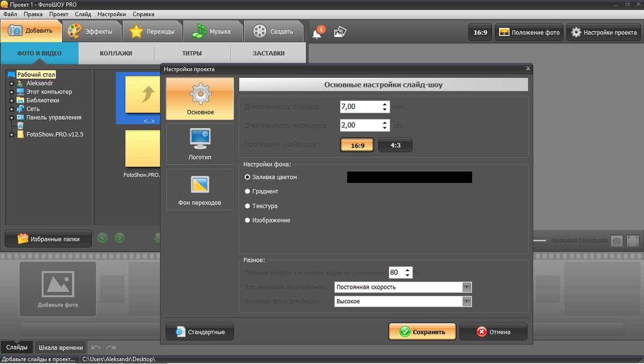Expand the Библиотеки tree node

(11, 100)
